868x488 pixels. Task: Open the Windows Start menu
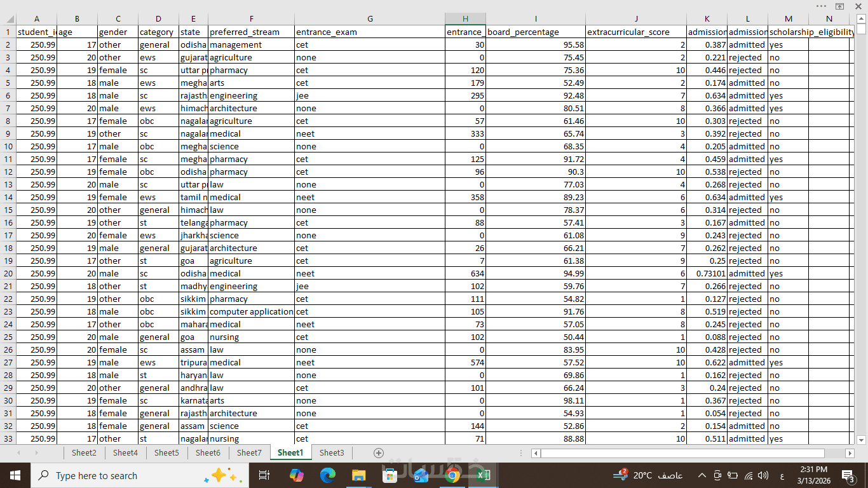(15, 475)
